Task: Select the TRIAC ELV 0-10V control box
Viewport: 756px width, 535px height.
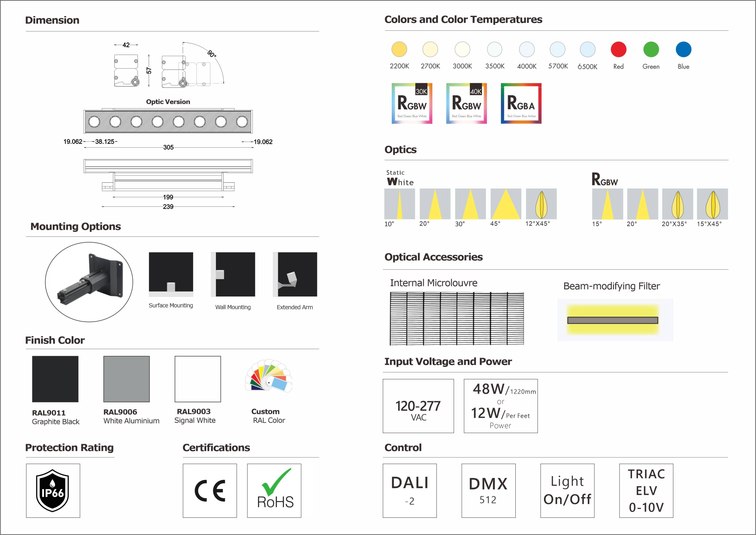Action: coord(646,490)
